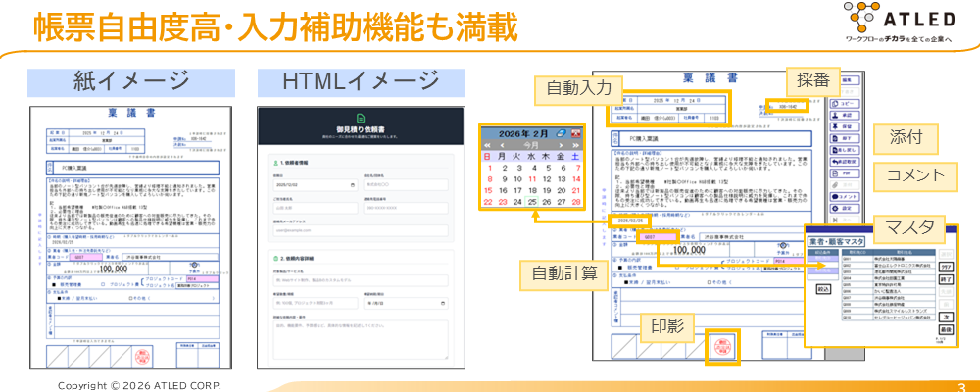The image size is (980, 392).
Task: Toggle プロジェクト費 checkbox in 紙イメージ form
Action: (103, 284)
